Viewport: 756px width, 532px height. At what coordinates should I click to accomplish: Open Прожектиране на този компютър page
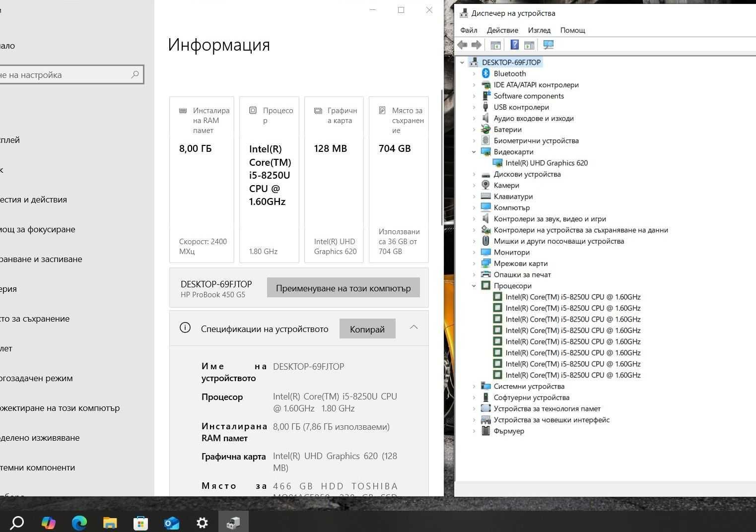60,408
